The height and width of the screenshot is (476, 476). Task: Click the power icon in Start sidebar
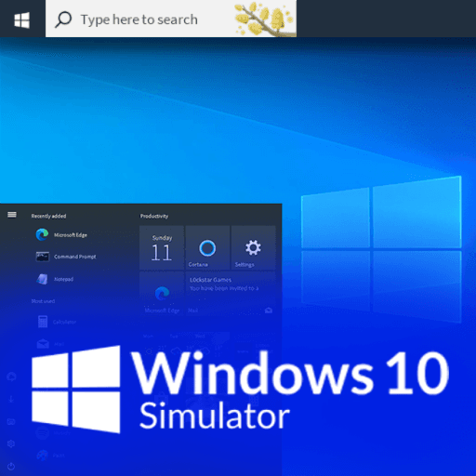pos(11,466)
